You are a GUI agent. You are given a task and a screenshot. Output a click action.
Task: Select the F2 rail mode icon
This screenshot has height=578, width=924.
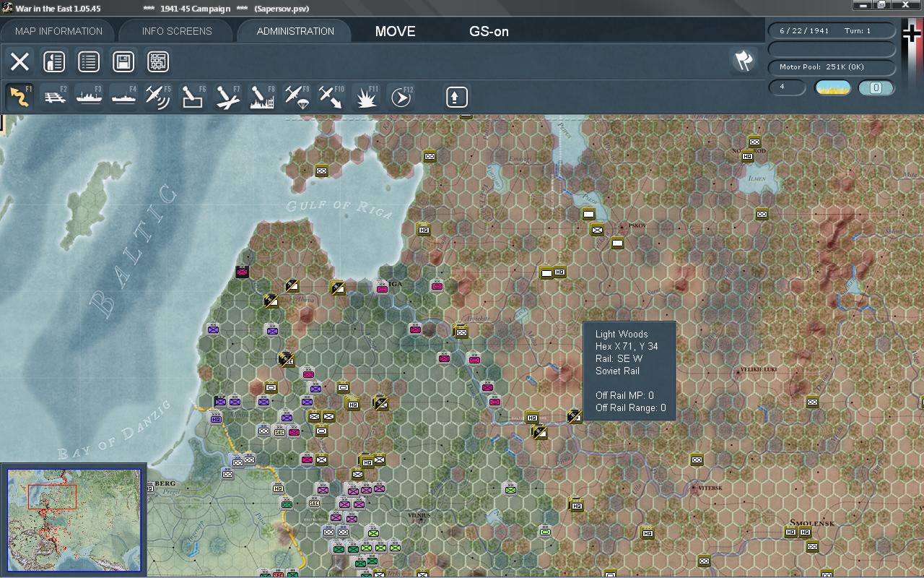coord(54,97)
